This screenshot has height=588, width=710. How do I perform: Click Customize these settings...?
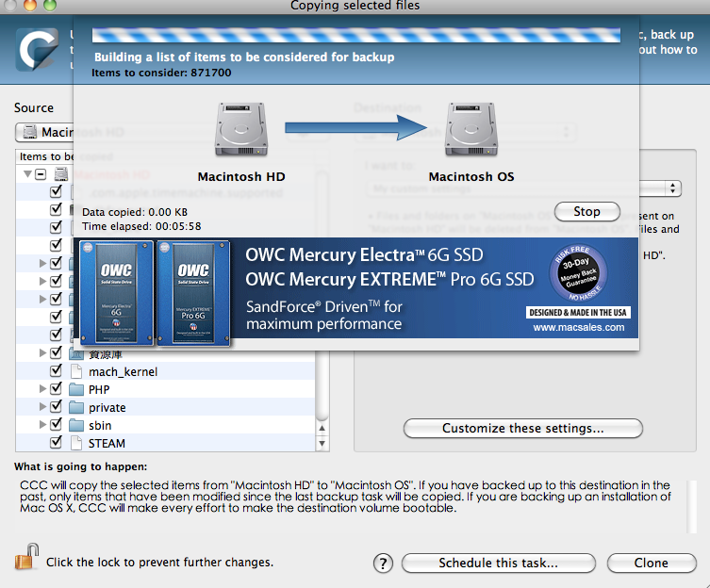(x=523, y=428)
